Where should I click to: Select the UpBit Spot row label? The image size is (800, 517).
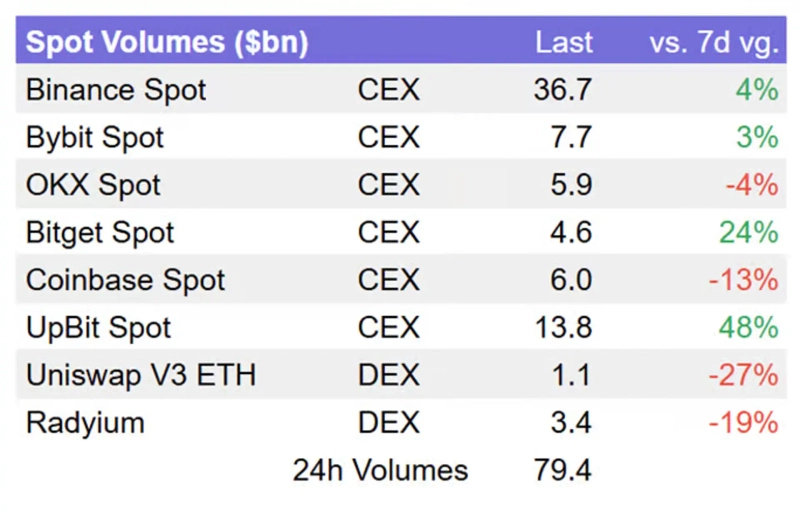[98, 328]
